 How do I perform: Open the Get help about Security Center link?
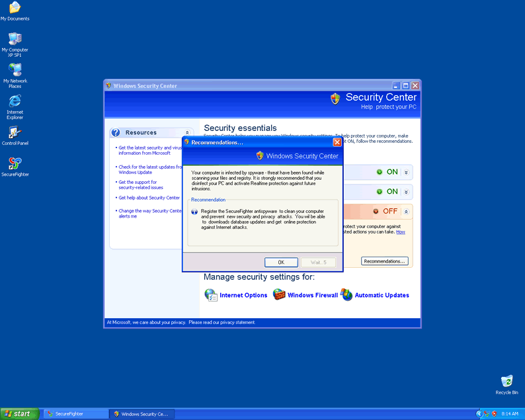click(x=149, y=198)
